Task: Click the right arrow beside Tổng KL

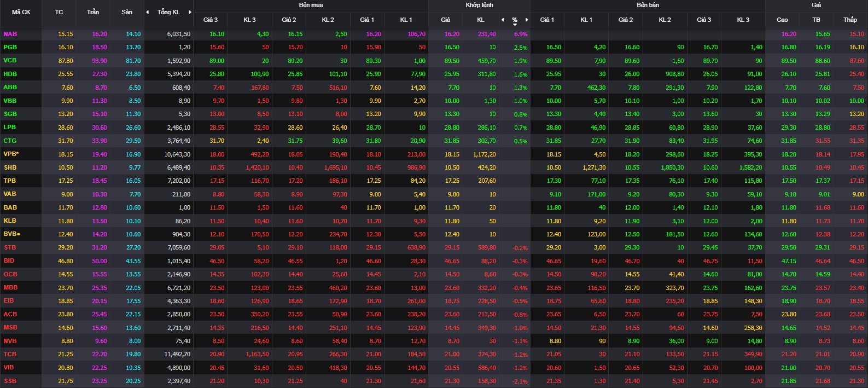Action: [190, 12]
